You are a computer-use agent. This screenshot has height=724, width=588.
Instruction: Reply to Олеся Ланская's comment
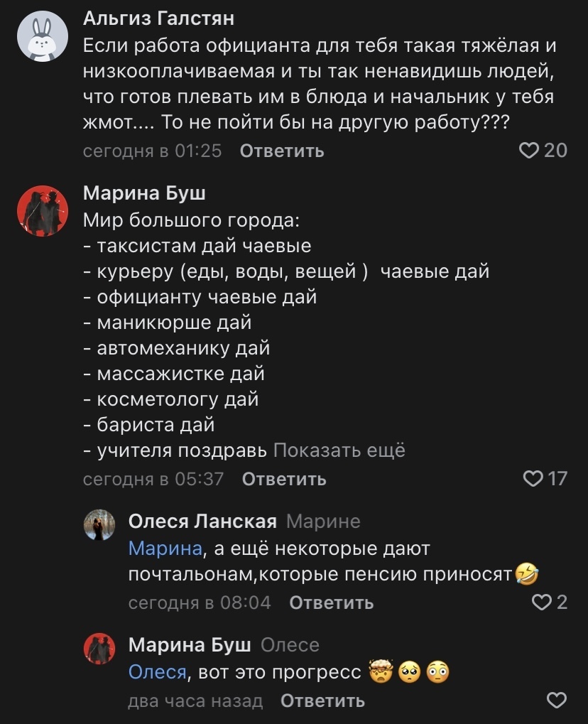[332, 603]
